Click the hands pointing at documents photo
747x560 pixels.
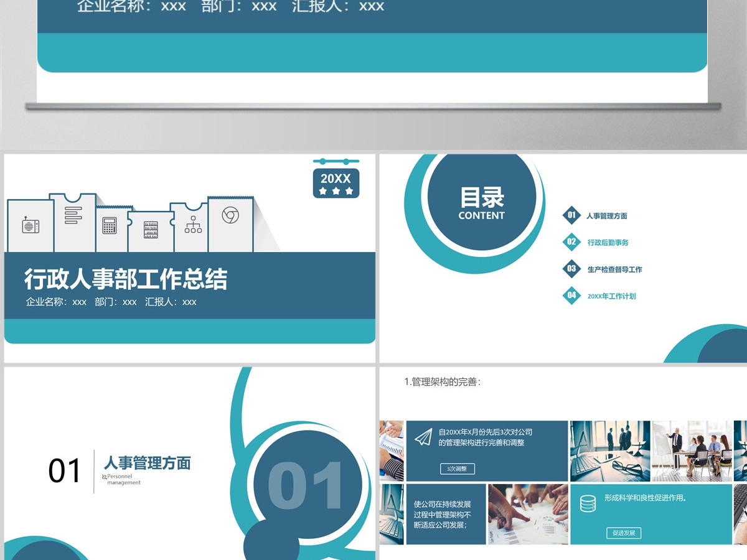pos(528,515)
